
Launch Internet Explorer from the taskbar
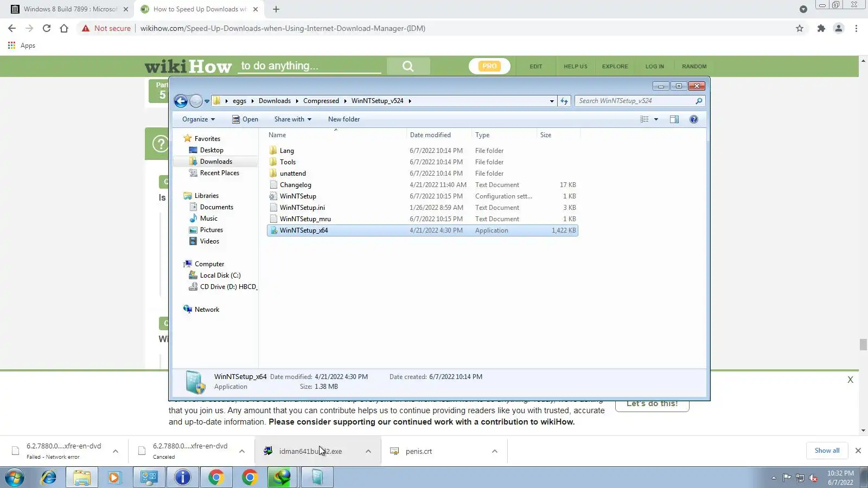tap(48, 477)
